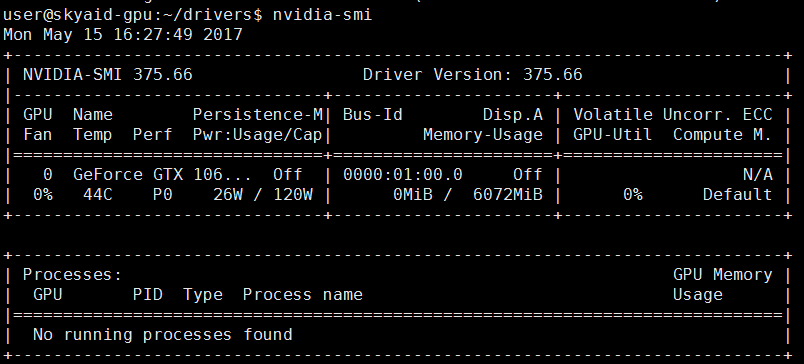Click the NVIDIA-SMI 375.66 header text
The height and width of the screenshot is (364, 804).
pos(108,75)
